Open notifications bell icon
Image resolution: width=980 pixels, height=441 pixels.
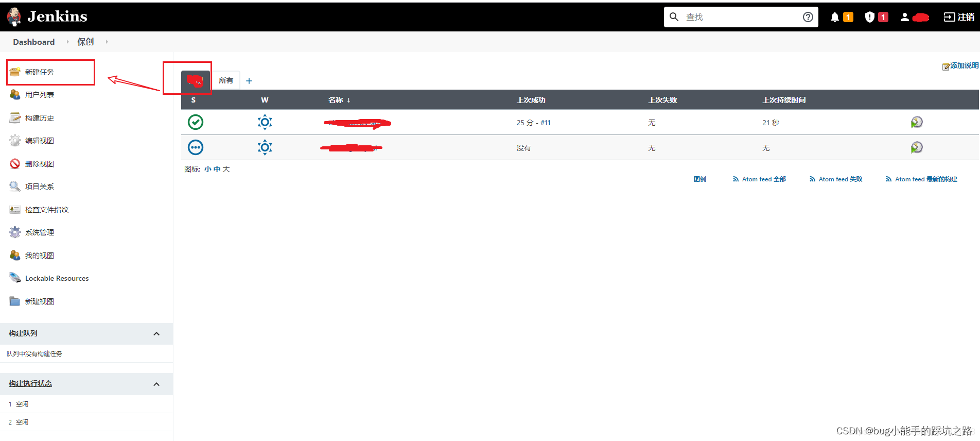[835, 17]
